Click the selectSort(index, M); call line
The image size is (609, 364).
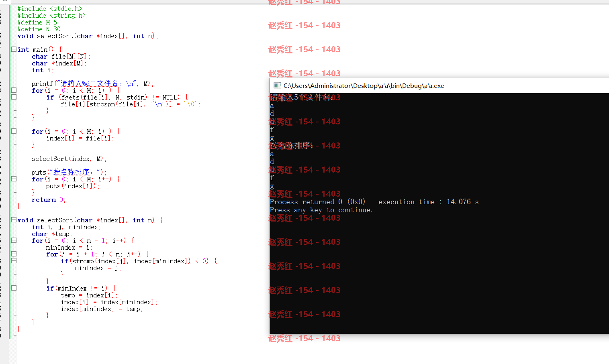tap(69, 159)
